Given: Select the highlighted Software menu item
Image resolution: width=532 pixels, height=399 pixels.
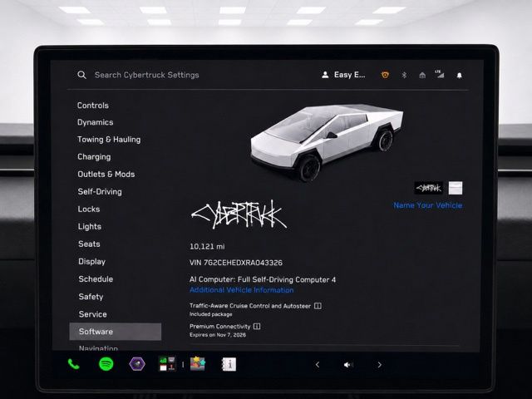Looking at the screenshot, I should [116, 332].
